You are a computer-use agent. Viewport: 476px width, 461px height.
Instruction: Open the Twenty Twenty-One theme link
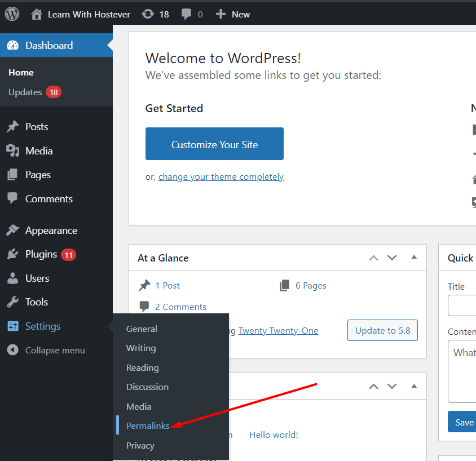pyautogui.click(x=279, y=331)
